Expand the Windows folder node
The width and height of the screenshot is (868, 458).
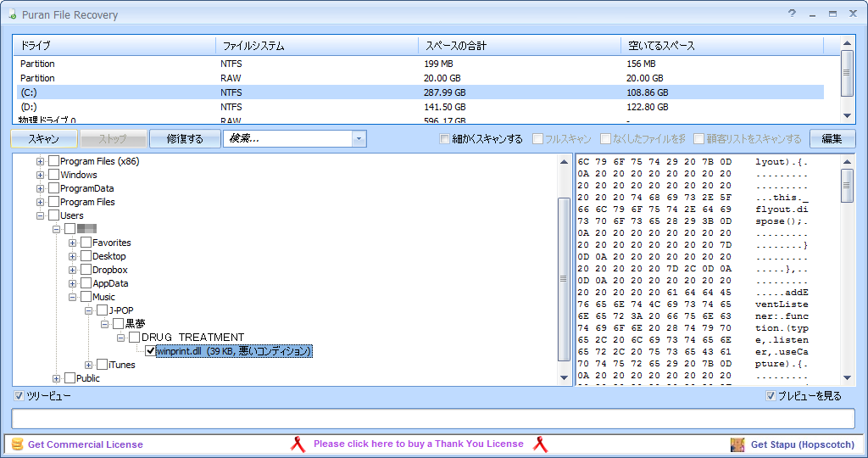pyautogui.click(x=40, y=175)
